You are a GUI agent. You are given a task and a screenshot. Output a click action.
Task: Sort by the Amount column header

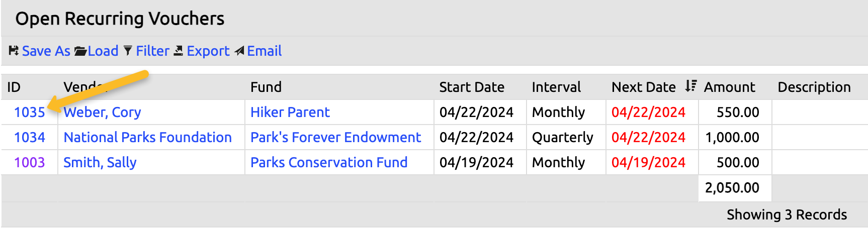[729, 87]
